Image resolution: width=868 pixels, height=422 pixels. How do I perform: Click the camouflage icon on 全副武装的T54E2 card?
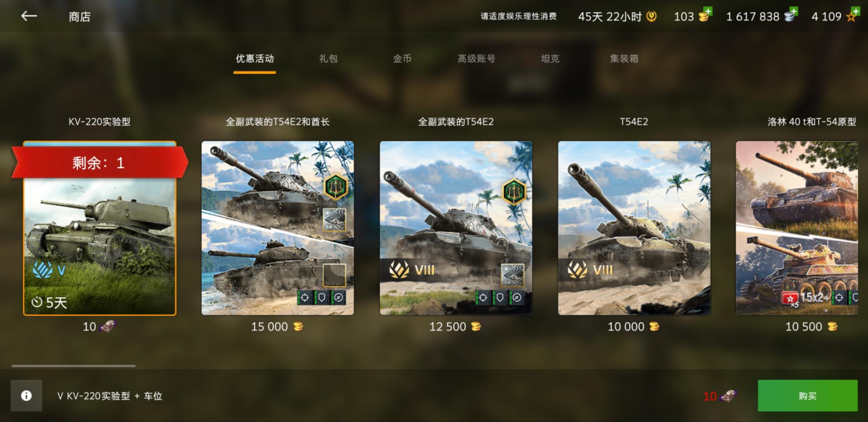coord(513,275)
